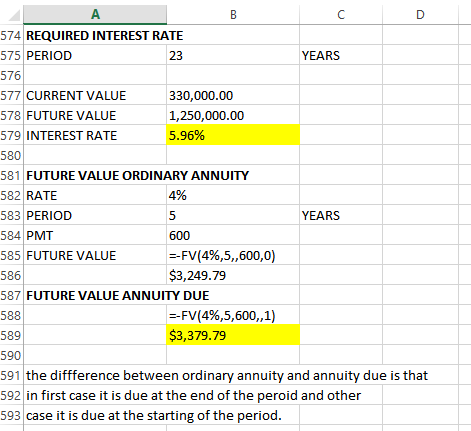The width and height of the screenshot is (471, 431).
Task: Click the FUTURE VALUE ORDINARY ANNUITY heading
Action: tap(137, 175)
